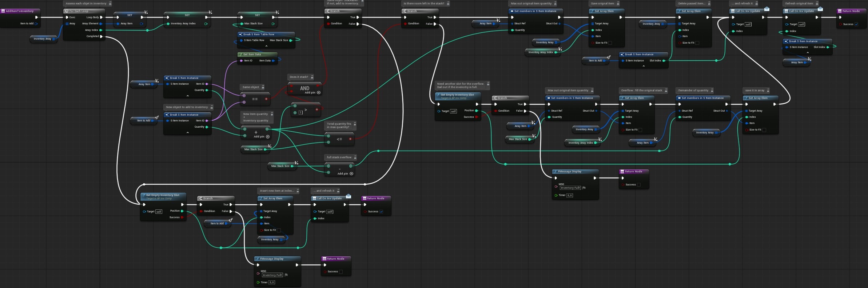Click the Break S Item Table Row icon
Image resolution: width=868 pixels, height=288 pixels.
240,35
